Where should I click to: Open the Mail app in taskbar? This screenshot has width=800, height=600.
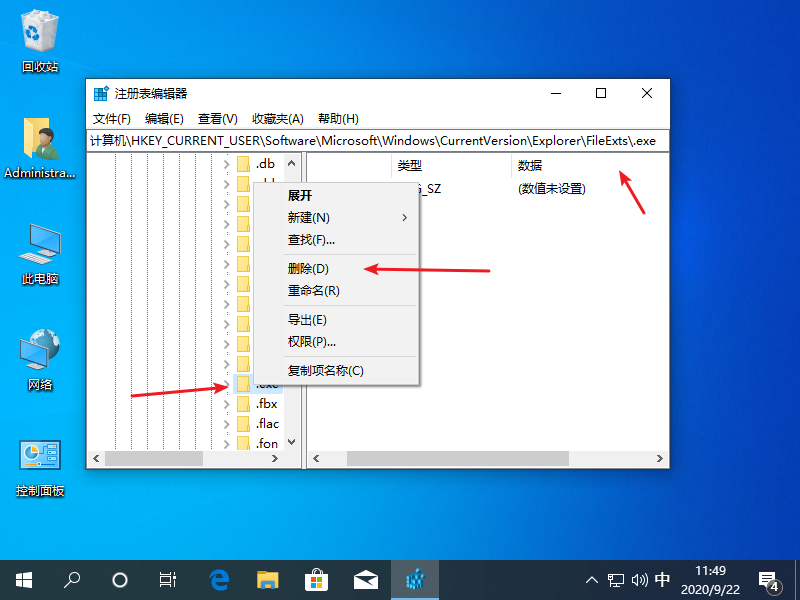click(365, 579)
